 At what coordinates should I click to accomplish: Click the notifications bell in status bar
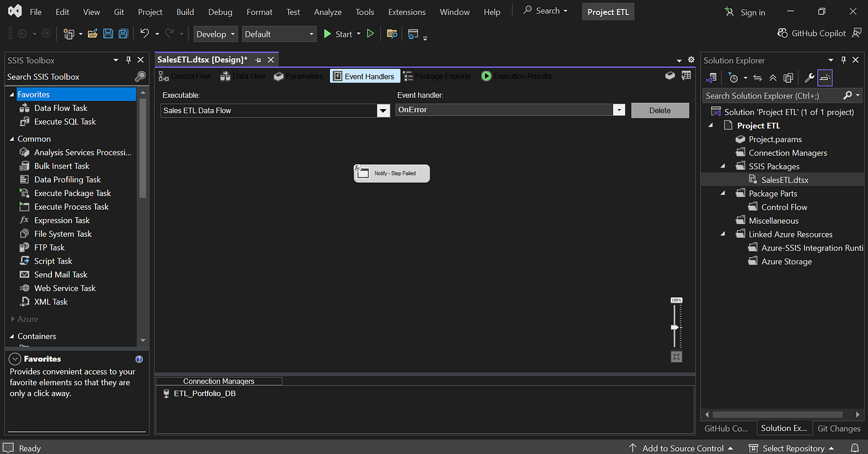point(855,448)
